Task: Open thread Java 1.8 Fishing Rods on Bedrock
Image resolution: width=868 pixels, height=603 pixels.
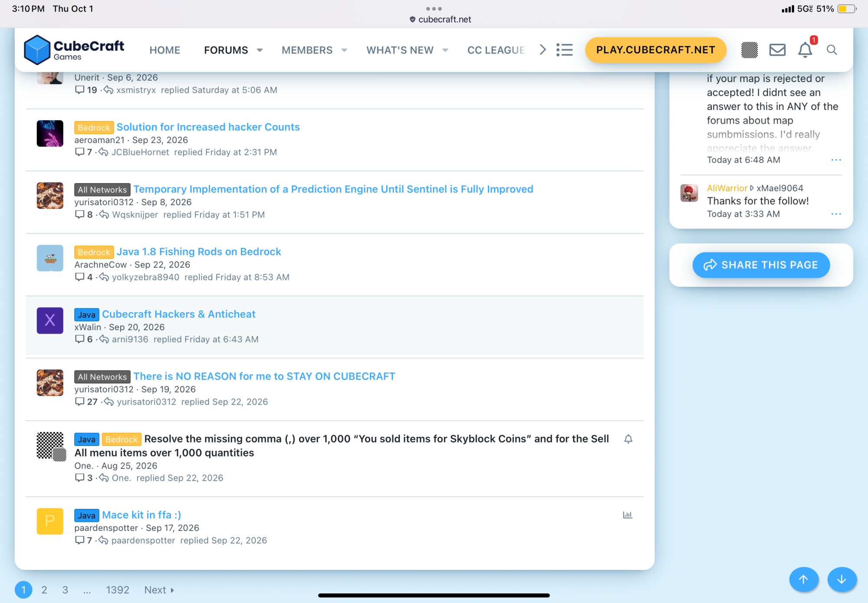Action: pyautogui.click(x=199, y=252)
